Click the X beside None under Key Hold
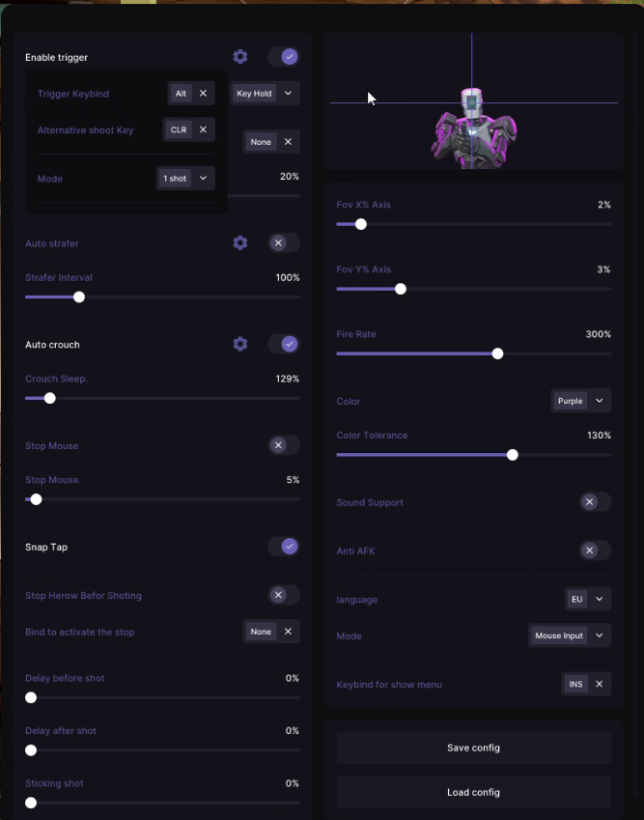 (x=288, y=142)
